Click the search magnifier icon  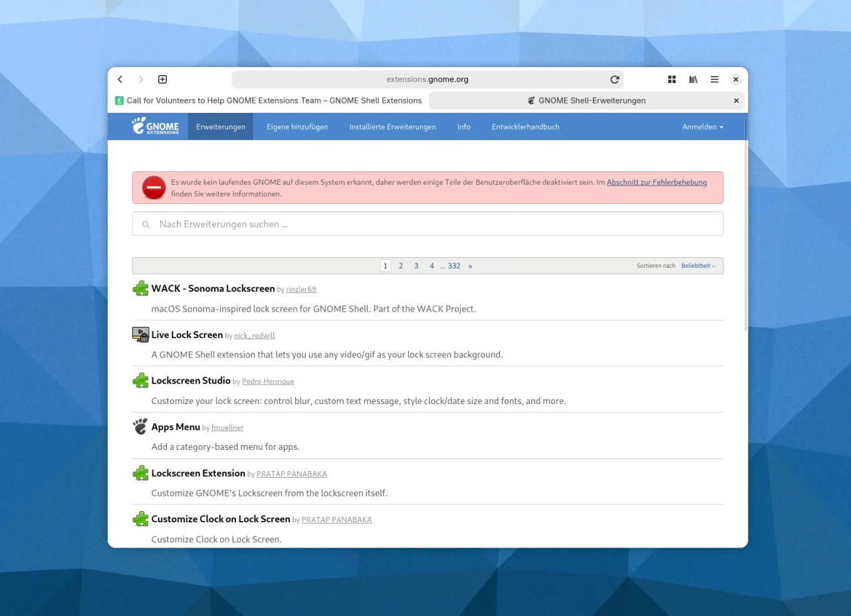tap(146, 225)
